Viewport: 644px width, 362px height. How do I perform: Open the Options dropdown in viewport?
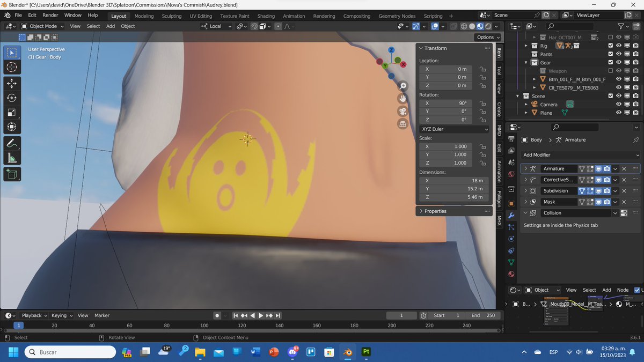pyautogui.click(x=488, y=37)
